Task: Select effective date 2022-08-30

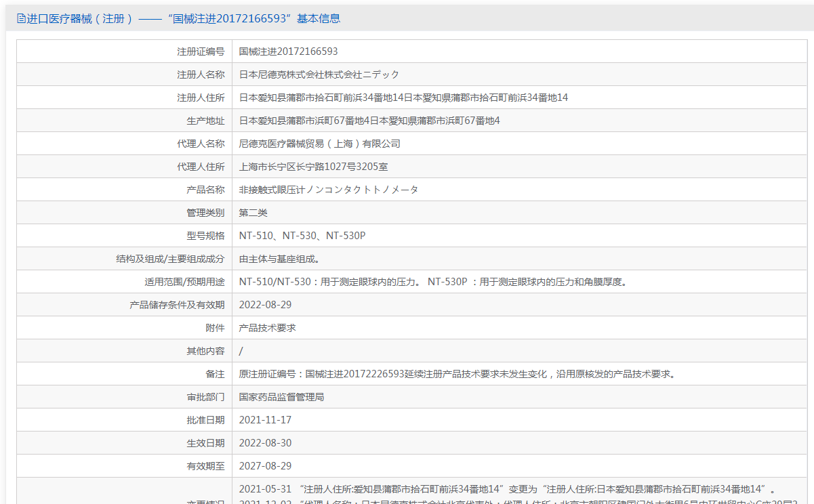Action: [x=265, y=443]
